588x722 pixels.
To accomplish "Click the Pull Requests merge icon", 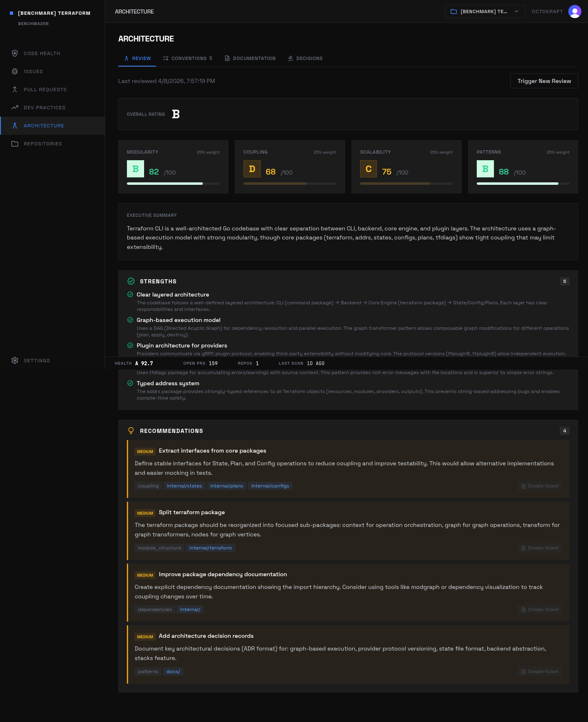I will click(15, 90).
